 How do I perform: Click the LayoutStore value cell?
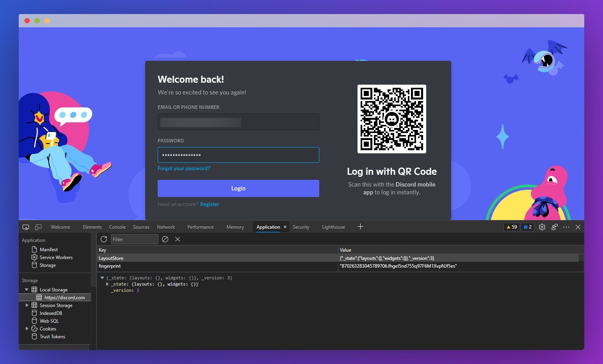[458, 258]
